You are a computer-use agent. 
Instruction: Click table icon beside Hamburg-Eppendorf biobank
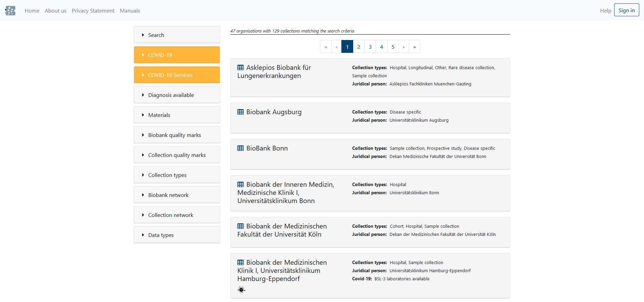pos(241,262)
